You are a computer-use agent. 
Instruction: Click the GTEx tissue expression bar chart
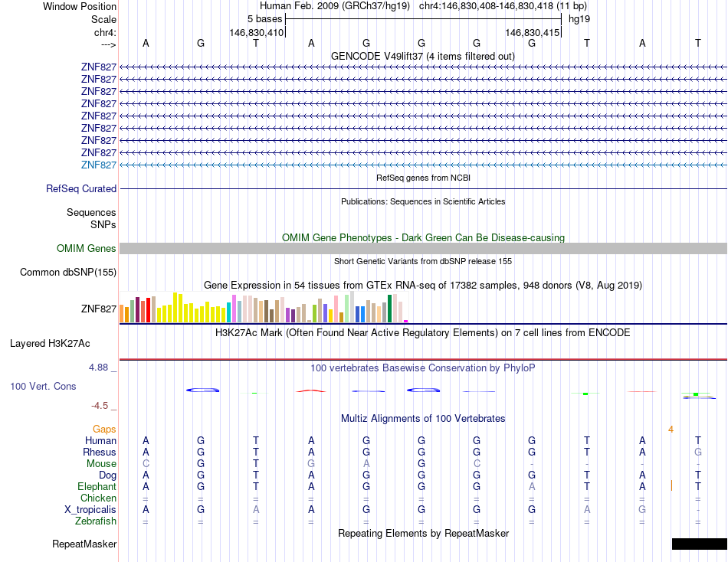click(264, 307)
